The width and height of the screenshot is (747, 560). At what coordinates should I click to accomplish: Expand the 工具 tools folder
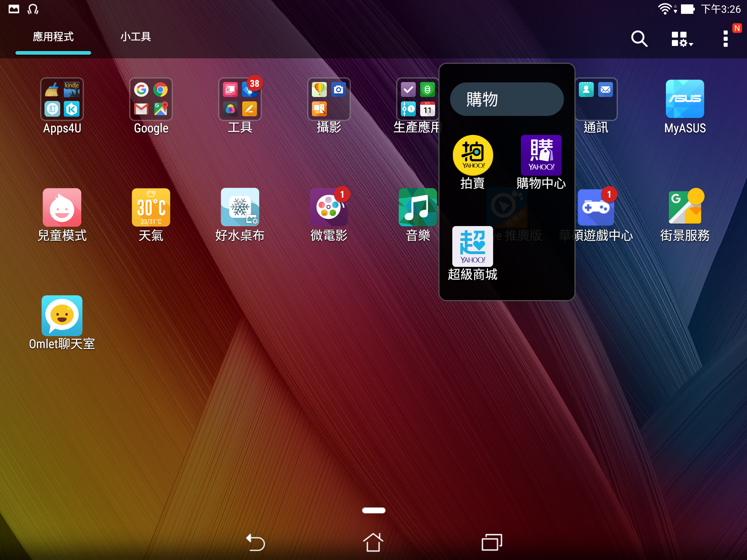click(x=240, y=99)
